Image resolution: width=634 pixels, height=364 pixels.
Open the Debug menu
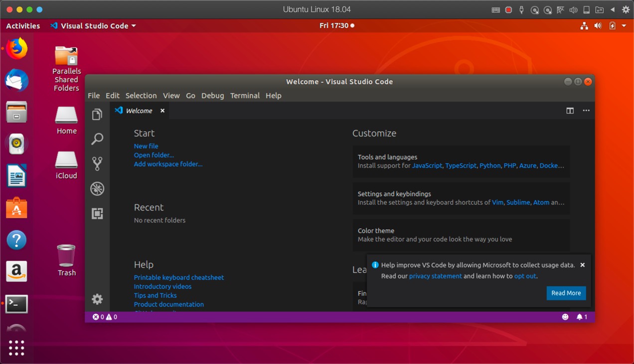(212, 96)
